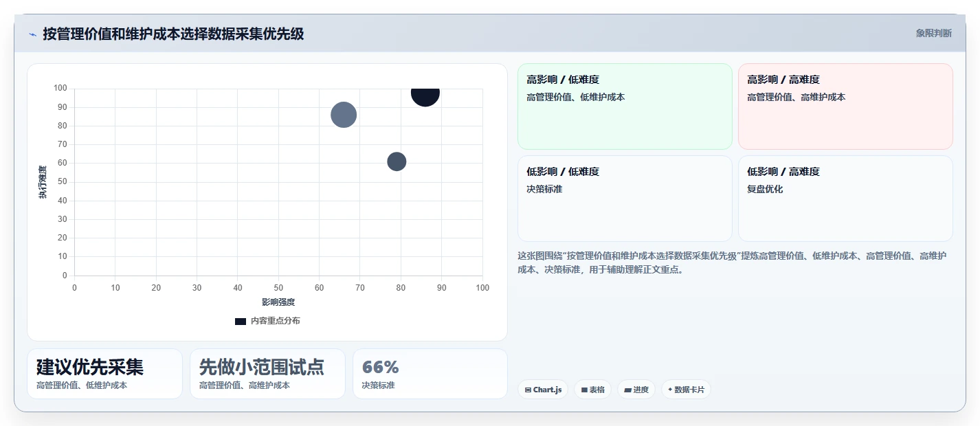Viewport: 980px width, 426px height.
Task: Click the 66% 决策标准 card
Action: (x=430, y=374)
